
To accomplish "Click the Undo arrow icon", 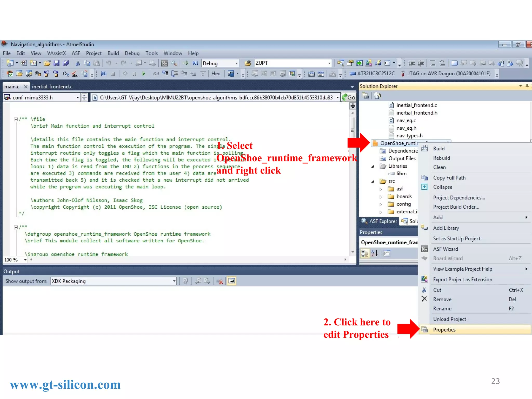I will [109, 63].
